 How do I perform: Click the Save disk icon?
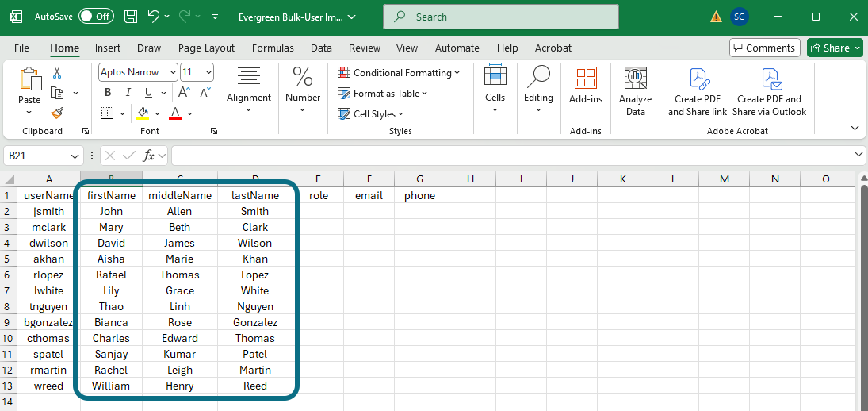131,17
